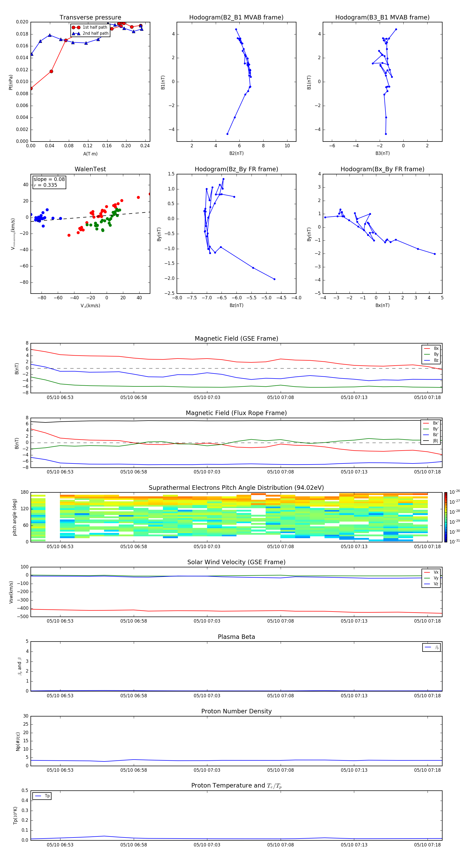Click the 'Magnetic Field (Flux Rope Frame)' title

pyautogui.click(x=236, y=413)
